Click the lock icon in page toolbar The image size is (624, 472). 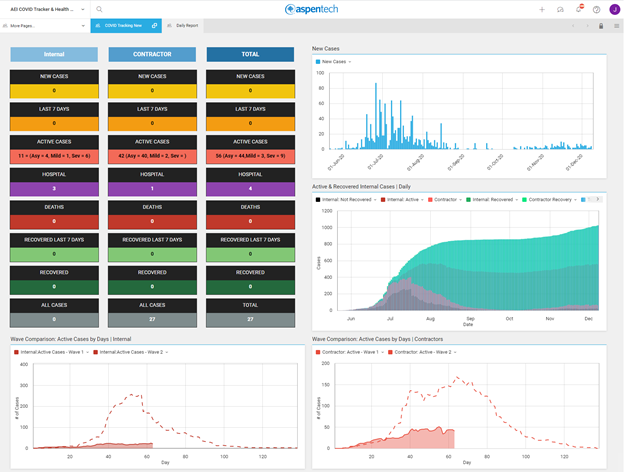(601, 26)
